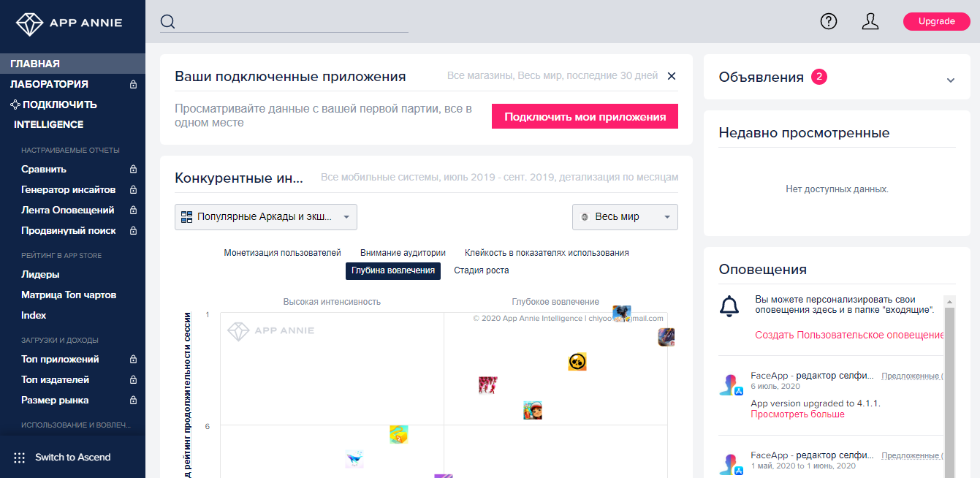The image size is (980, 478).
Task: Select the Монетизация пользователей tab
Action: coord(283,253)
